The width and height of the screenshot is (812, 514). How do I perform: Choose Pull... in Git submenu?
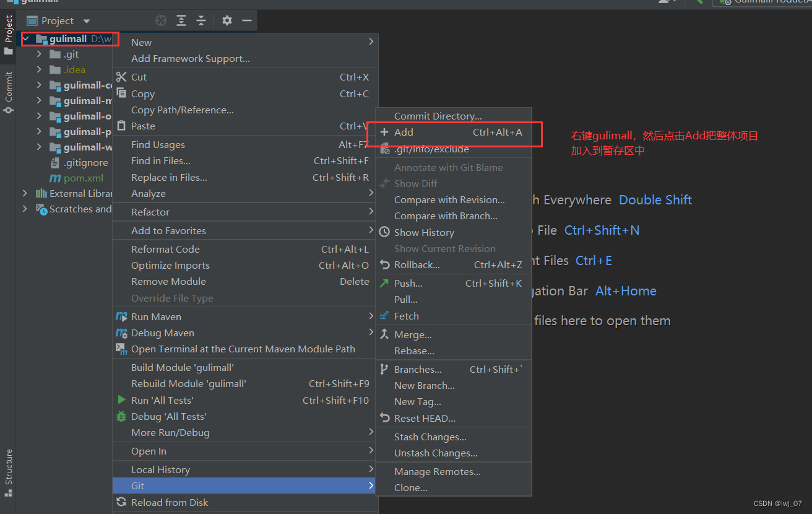click(454, 299)
